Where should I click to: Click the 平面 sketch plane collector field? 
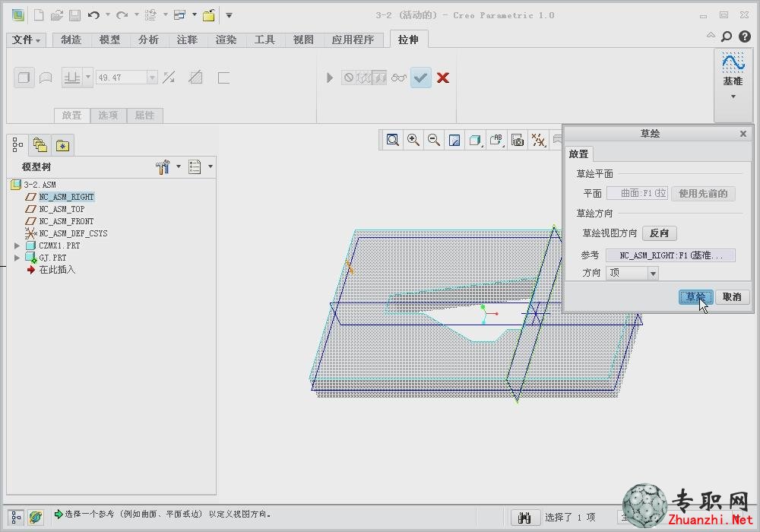[x=638, y=193]
